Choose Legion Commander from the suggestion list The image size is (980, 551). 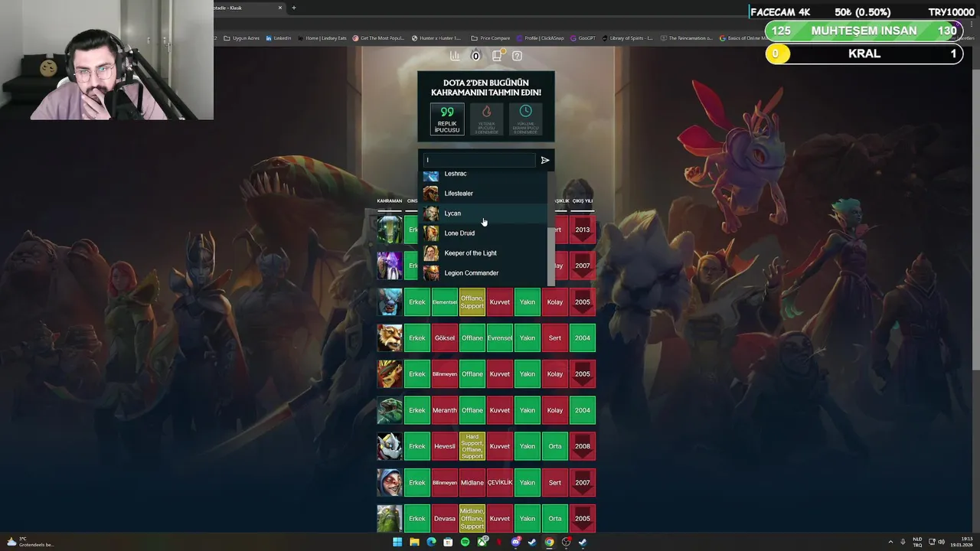point(484,273)
